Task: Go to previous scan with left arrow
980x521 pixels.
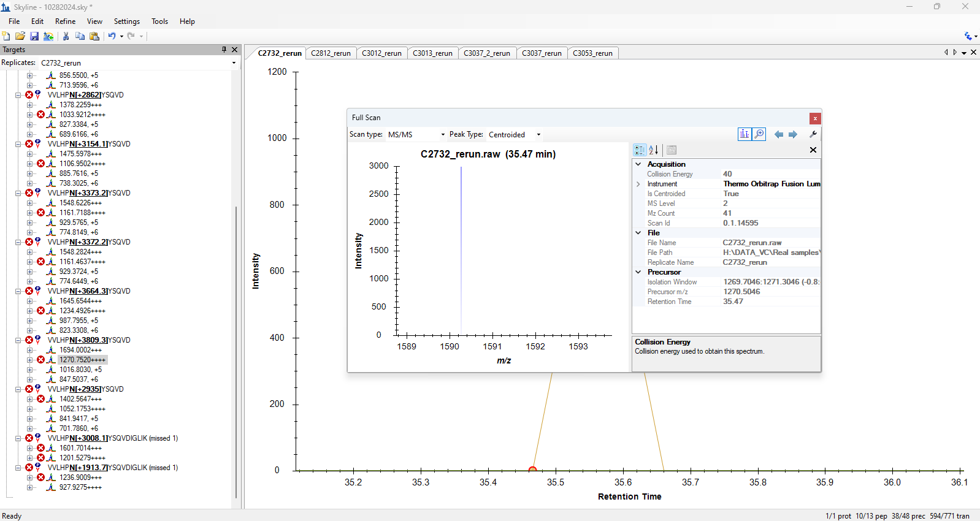Action: click(778, 134)
